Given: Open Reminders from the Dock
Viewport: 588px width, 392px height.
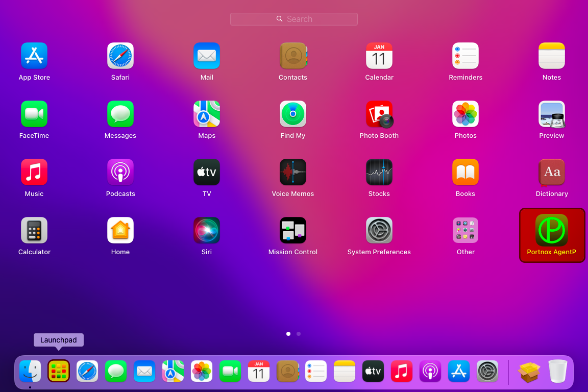Looking at the screenshot, I should pos(316,372).
